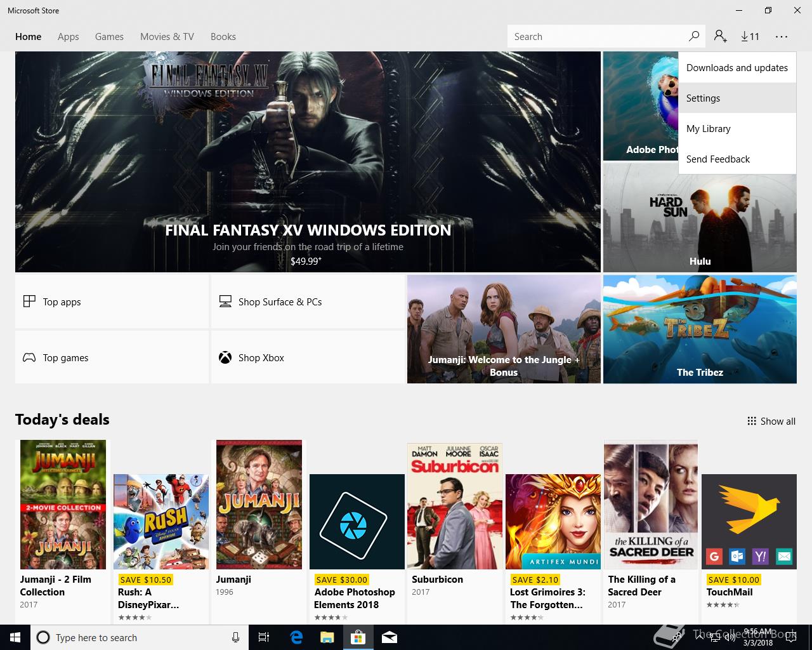Viewport: 812px width, 650px height.
Task: Switch to the Apps tab
Action: click(69, 36)
